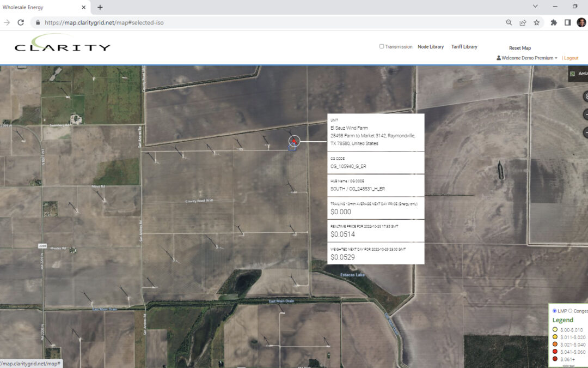Click the legend text '$.061+'
This screenshot has height=368, width=588.
tap(568, 359)
